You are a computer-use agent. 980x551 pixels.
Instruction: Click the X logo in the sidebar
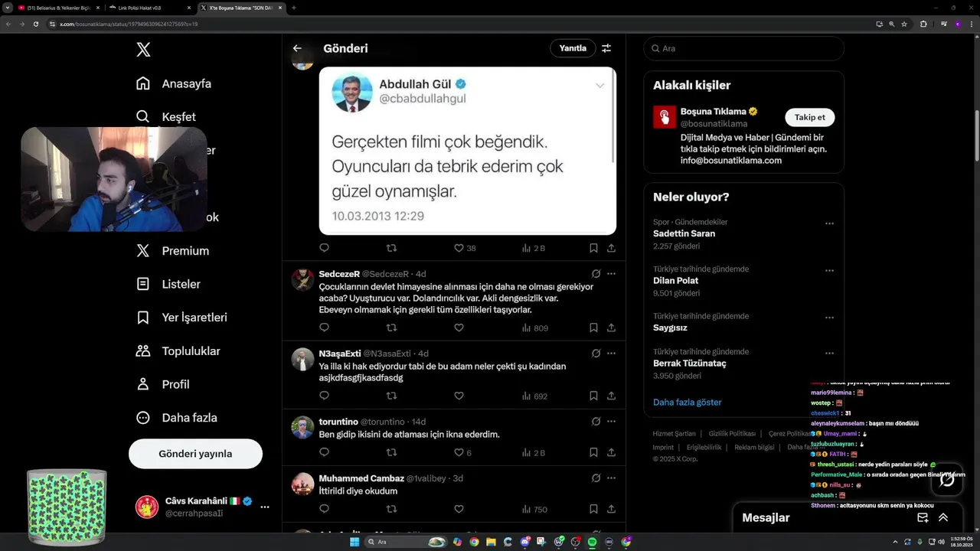coord(143,50)
